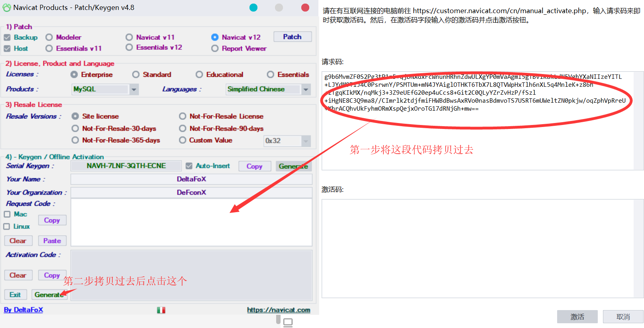
Task: Click the request code (请求码) text box
Action: pos(483,121)
